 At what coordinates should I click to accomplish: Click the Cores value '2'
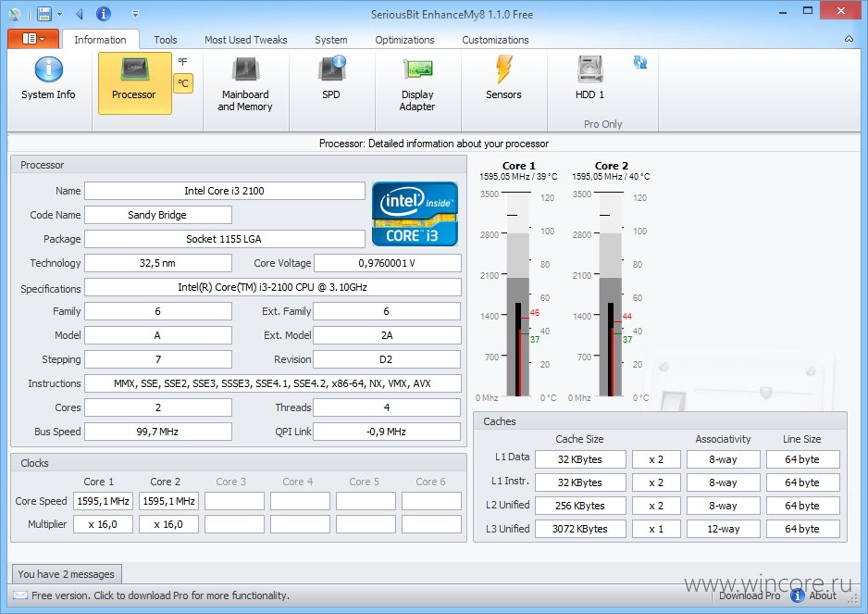point(157,407)
